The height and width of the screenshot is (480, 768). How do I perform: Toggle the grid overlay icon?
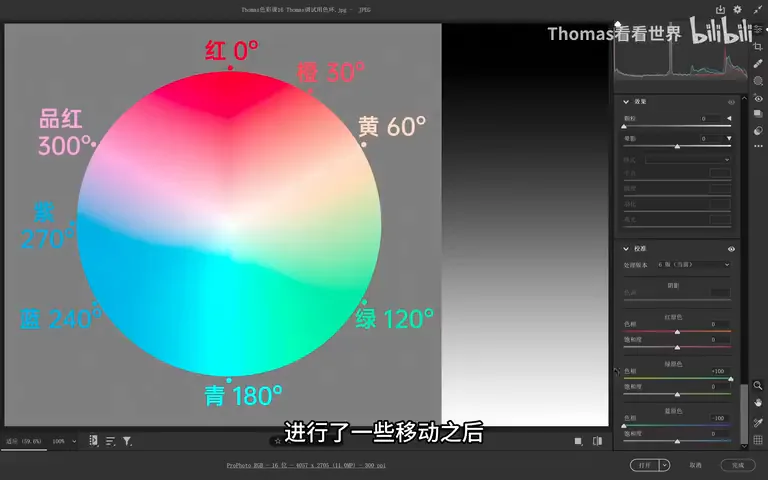coord(758,440)
